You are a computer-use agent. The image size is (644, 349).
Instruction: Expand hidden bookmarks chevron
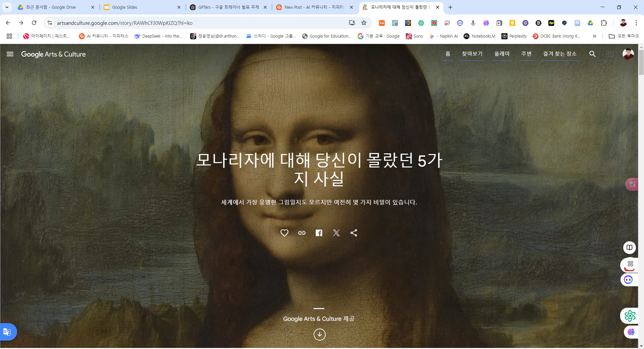(594, 36)
